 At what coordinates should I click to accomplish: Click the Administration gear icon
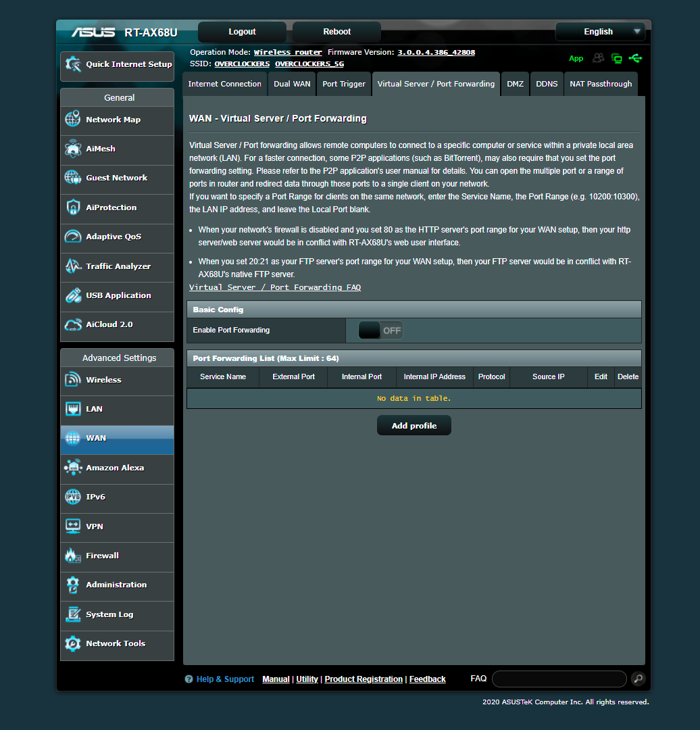click(x=72, y=585)
